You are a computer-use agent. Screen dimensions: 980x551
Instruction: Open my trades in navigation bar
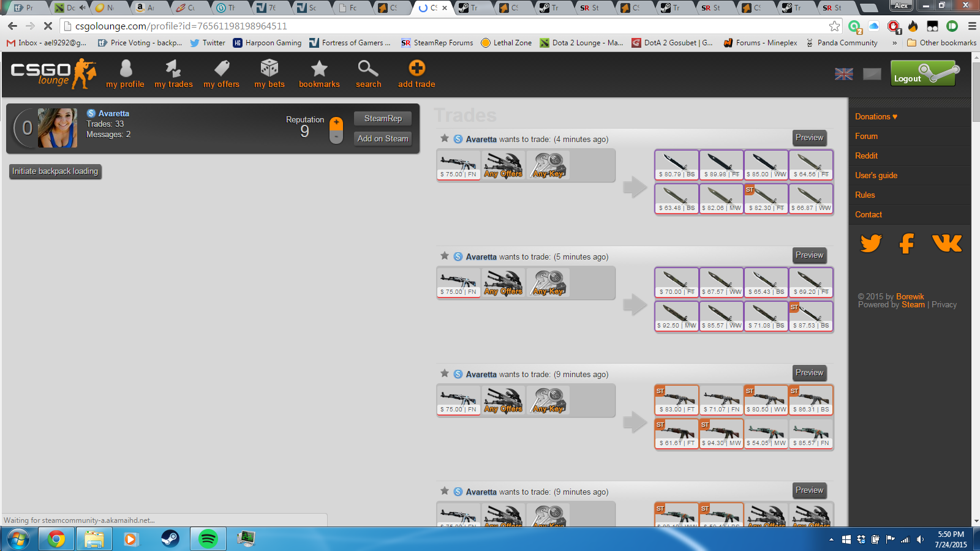tap(173, 69)
